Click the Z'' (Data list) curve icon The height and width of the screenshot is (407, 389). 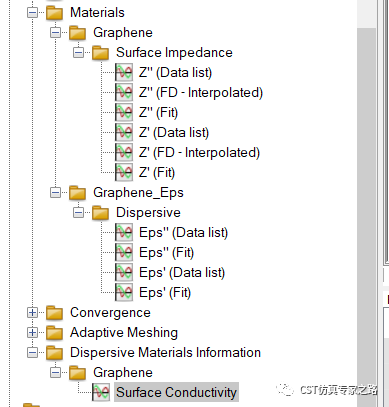[124, 72]
